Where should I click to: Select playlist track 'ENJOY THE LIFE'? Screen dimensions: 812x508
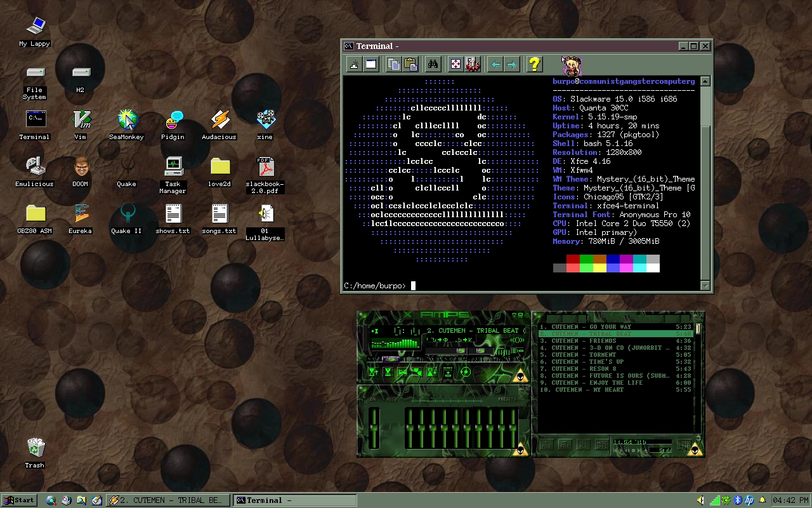(615, 383)
